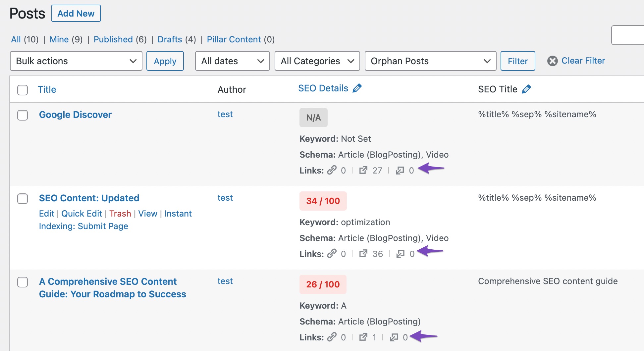Open the Orphan Posts filter dropdown

pyautogui.click(x=431, y=61)
